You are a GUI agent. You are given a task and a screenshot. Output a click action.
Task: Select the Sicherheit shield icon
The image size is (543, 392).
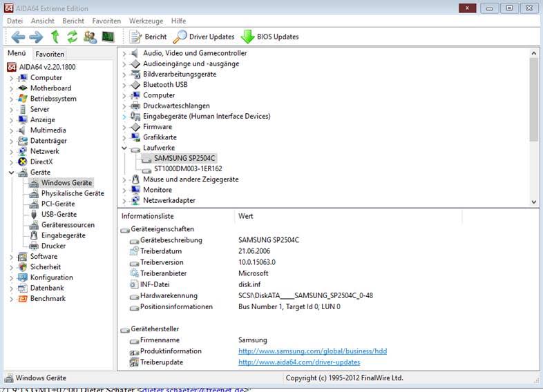pos(23,267)
